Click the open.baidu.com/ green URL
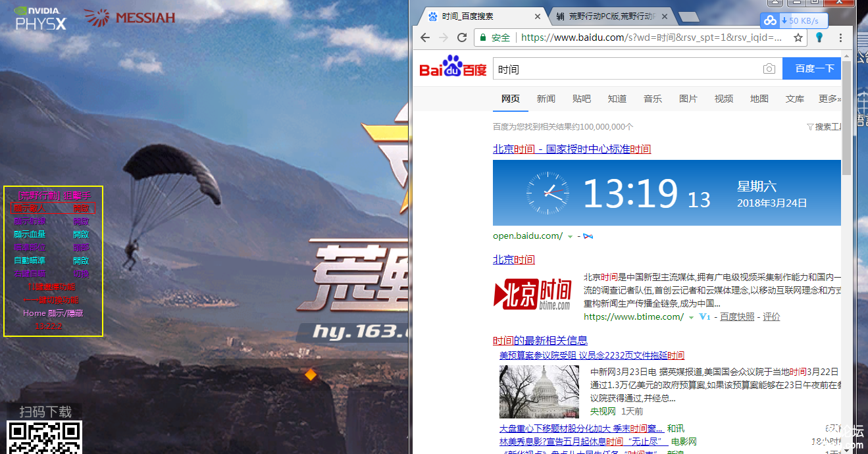Viewport: 868px width, 454px height. tap(528, 236)
